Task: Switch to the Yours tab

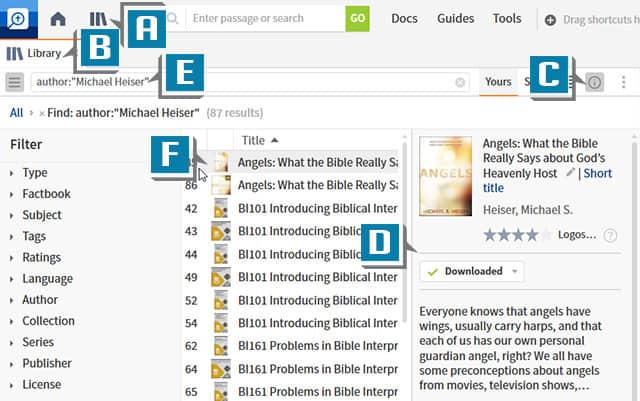Action: click(x=497, y=82)
